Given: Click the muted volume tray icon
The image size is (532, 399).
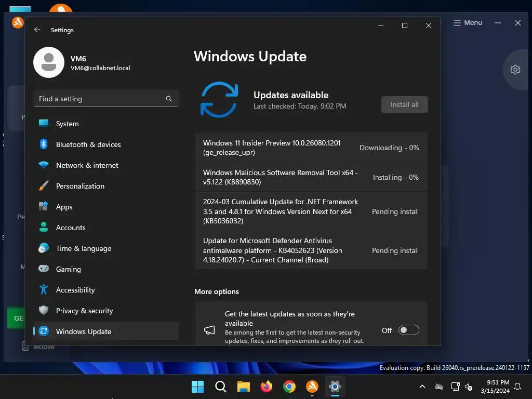Looking at the screenshot, I should (469, 387).
